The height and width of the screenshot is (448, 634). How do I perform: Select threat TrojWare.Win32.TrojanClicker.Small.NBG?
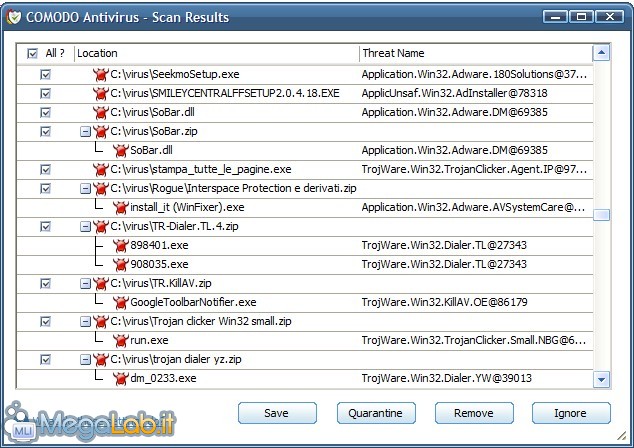click(473, 340)
